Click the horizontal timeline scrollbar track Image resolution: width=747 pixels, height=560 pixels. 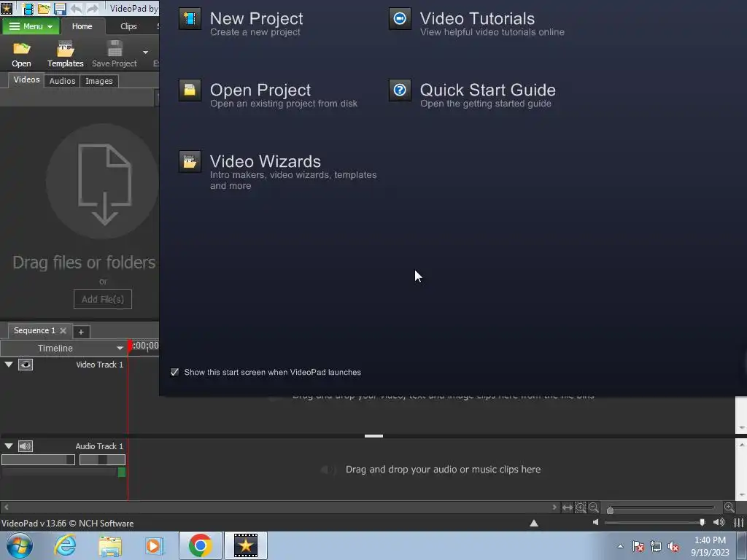pyautogui.click(x=280, y=507)
